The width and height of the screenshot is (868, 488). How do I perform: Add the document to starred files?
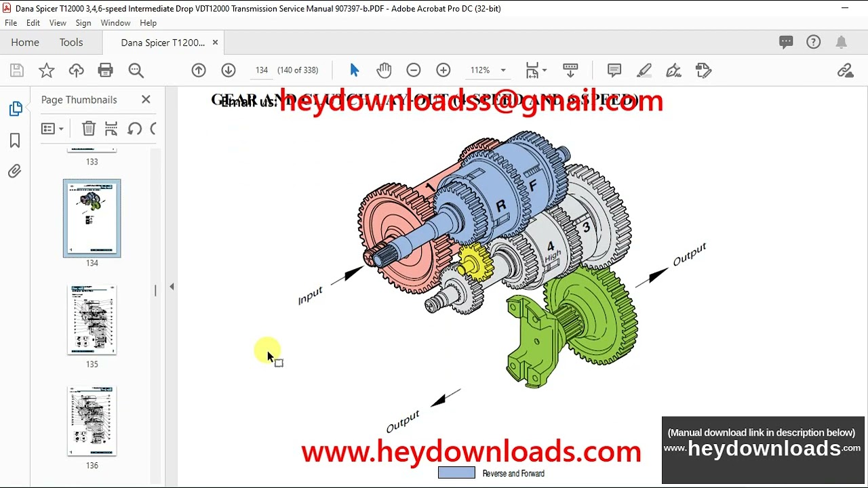(46, 70)
